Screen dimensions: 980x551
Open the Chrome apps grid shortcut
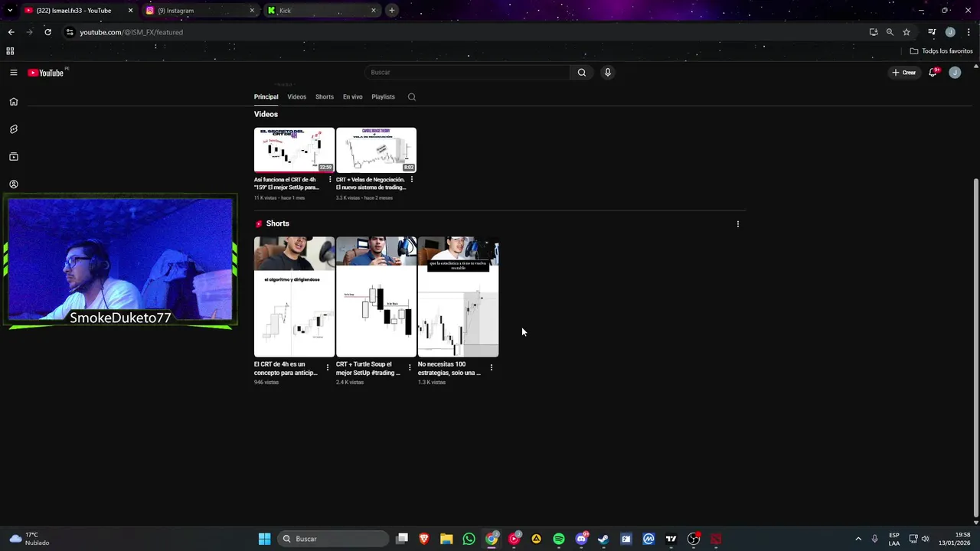(x=10, y=51)
